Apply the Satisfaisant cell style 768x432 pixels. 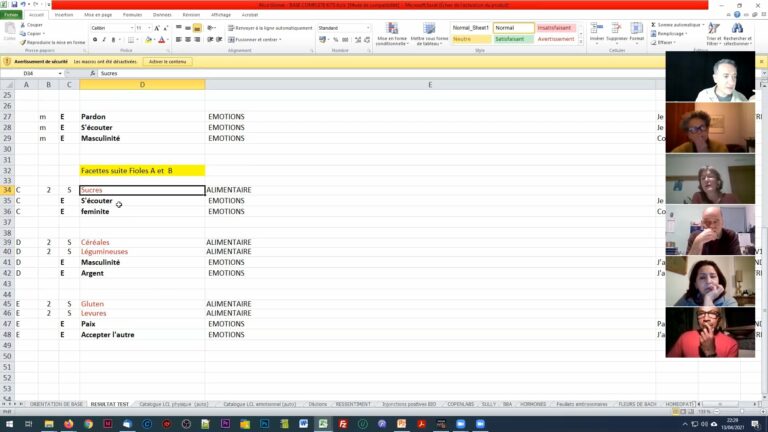(514, 39)
